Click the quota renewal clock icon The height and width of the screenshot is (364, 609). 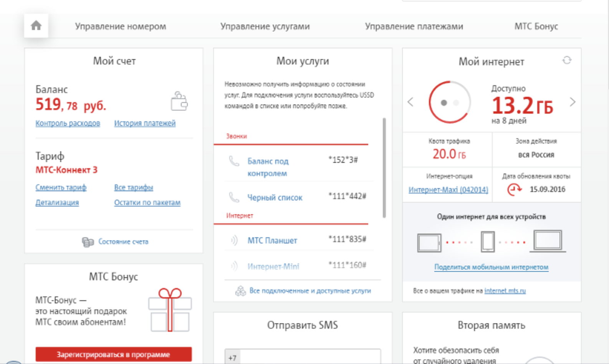pyautogui.click(x=514, y=189)
